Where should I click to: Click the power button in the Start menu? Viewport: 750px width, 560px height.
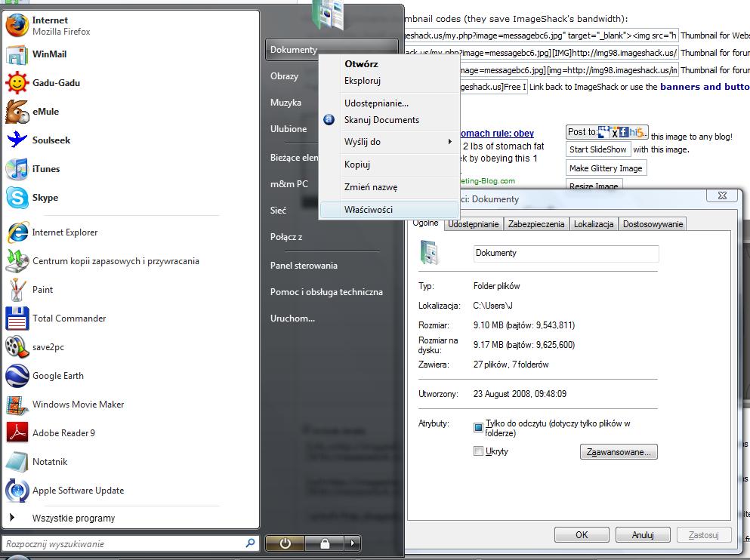coord(285,543)
